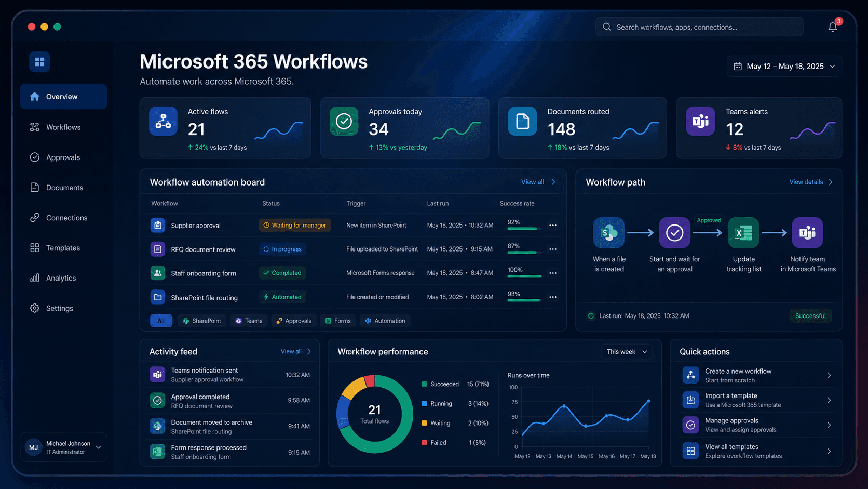Click the Create a new workflow icon
The height and width of the screenshot is (489, 868).
[690, 375]
